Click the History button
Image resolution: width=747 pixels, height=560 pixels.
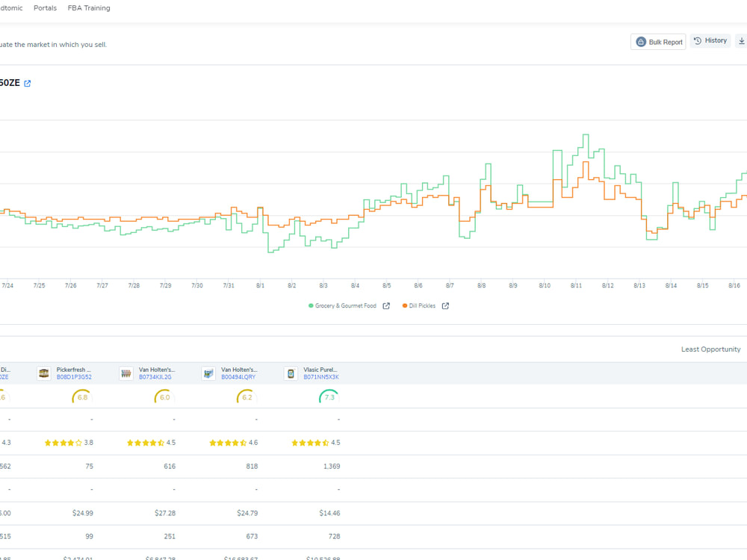click(710, 40)
